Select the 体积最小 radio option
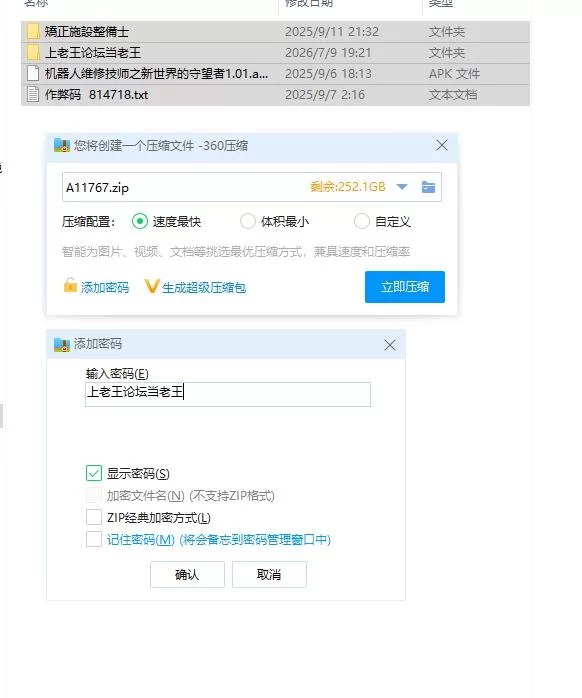The height and width of the screenshot is (698, 582). pyautogui.click(x=247, y=221)
